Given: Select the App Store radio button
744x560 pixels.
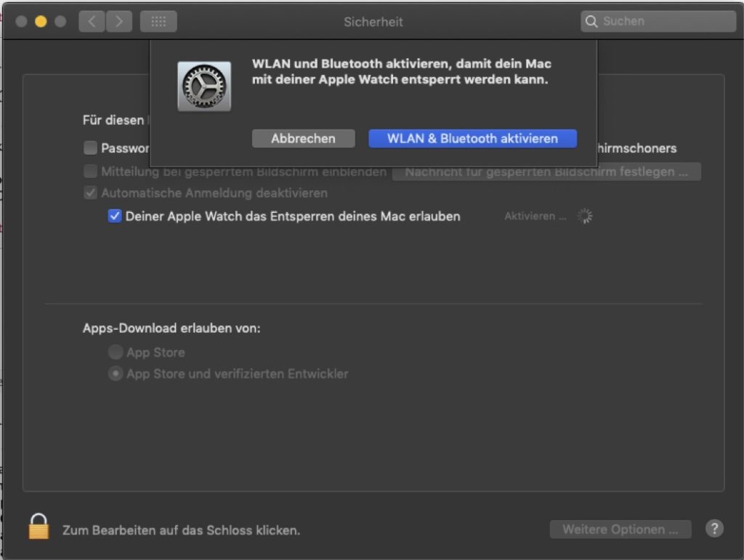Looking at the screenshot, I should 116,352.
